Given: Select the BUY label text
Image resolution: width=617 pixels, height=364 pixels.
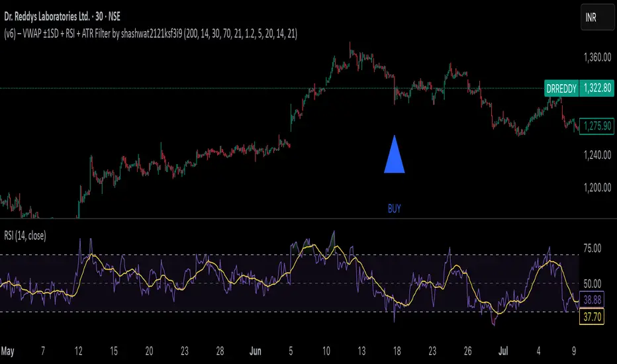Looking at the screenshot, I should coord(395,208).
